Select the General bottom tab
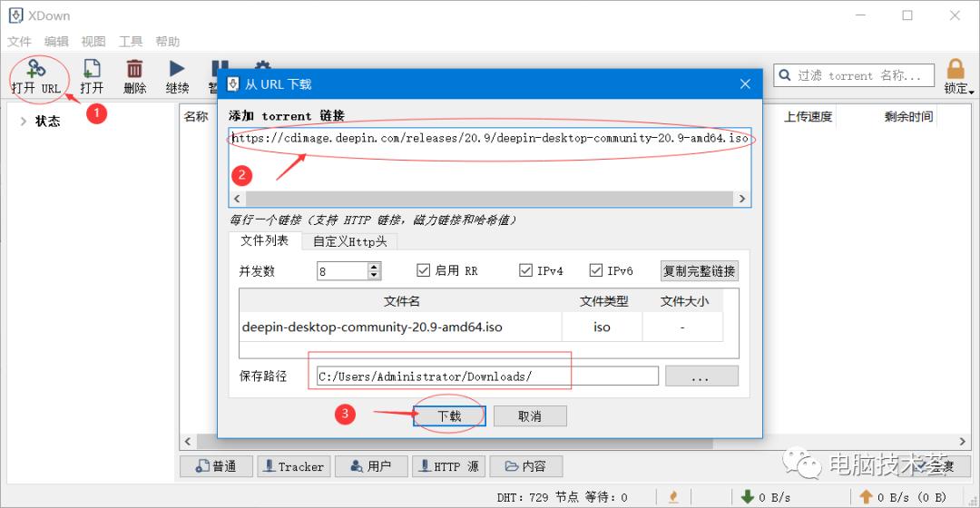The height and width of the screenshot is (508, 980). (216, 466)
